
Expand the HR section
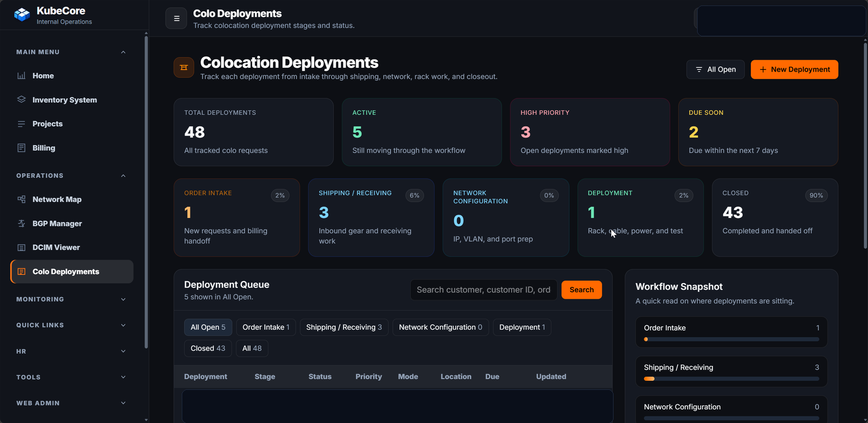coord(123,351)
